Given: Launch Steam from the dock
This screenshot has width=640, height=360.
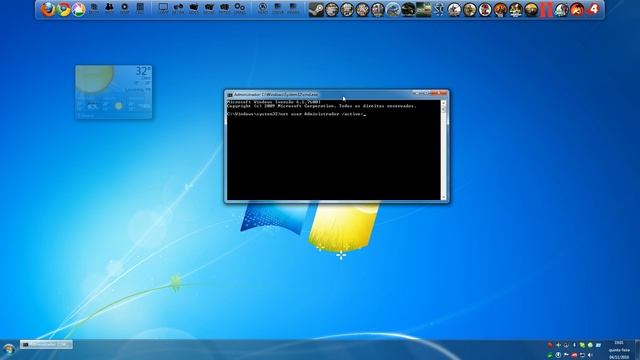Looking at the screenshot, I should click(316, 9).
